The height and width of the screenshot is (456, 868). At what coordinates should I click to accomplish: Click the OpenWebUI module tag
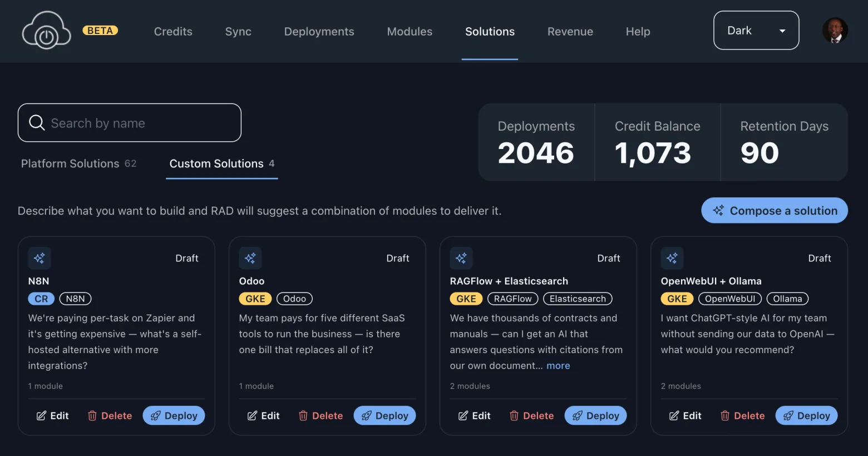(730, 299)
